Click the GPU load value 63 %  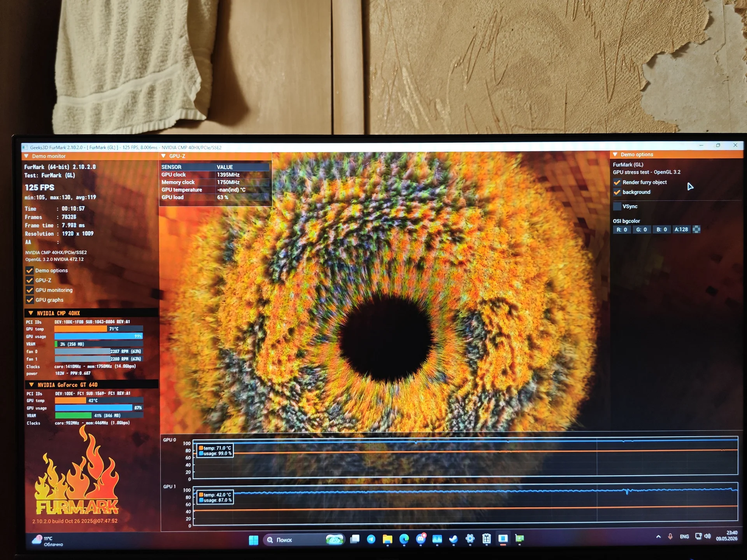(x=223, y=197)
